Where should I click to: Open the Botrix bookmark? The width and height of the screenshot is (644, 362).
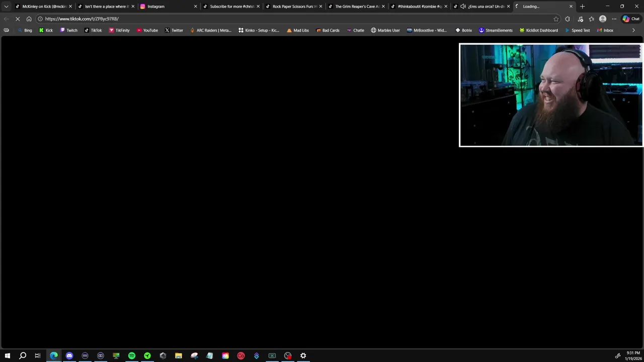tap(463, 30)
